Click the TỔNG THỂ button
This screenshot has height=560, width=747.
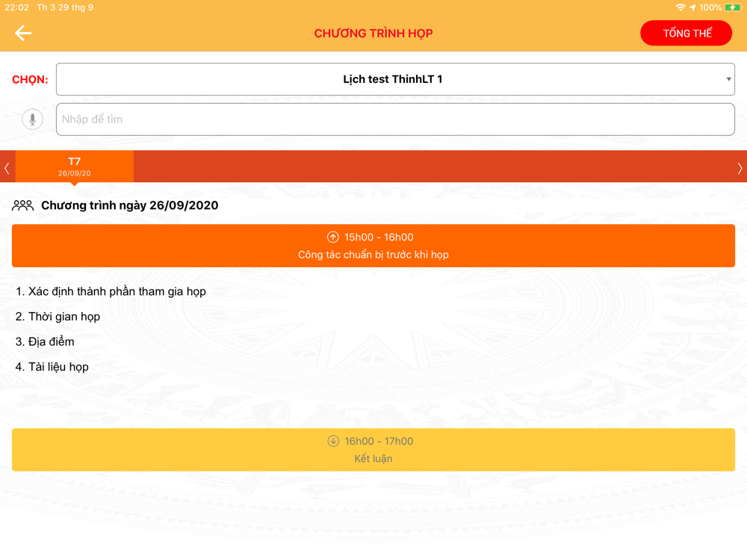click(x=686, y=34)
